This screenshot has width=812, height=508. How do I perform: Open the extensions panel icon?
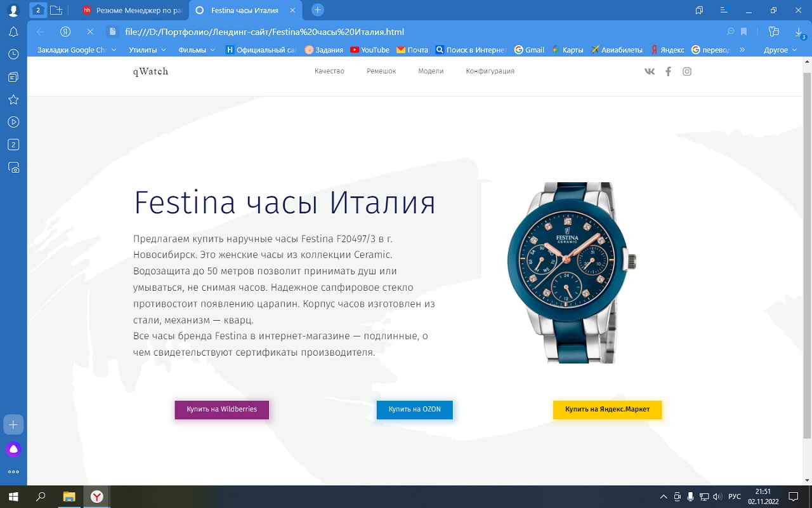[x=773, y=32]
